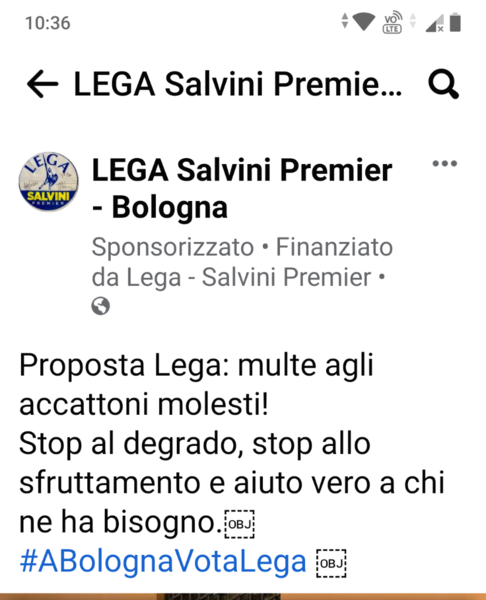Tap the data transfer arrows icon

tap(345, 21)
